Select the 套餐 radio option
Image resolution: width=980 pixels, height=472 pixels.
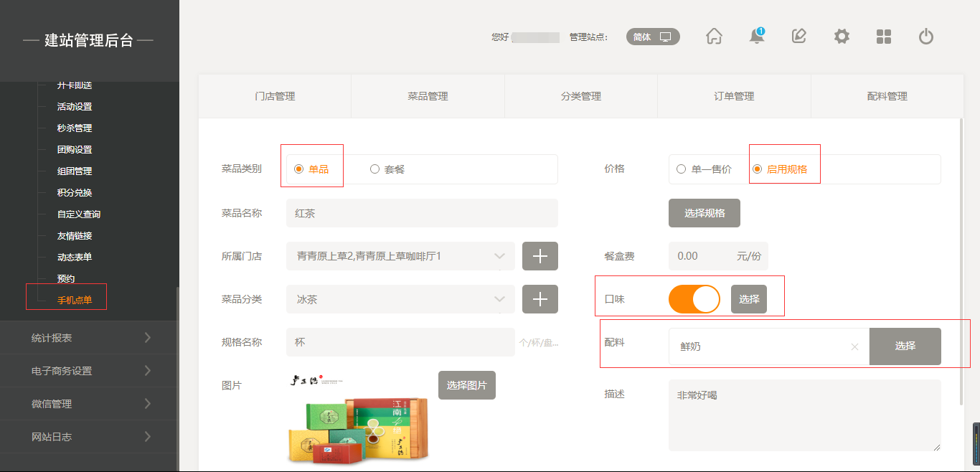tap(374, 169)
